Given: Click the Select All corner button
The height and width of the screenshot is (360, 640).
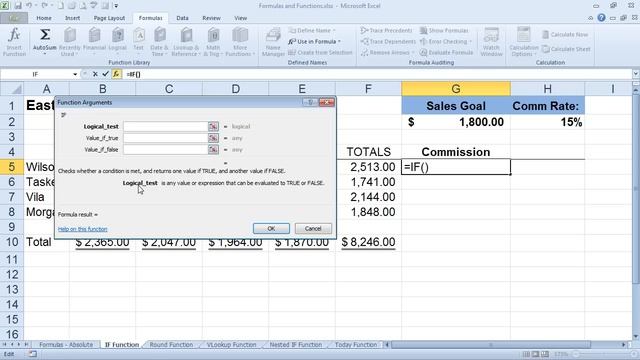Looking at the screenshot, I should [x=12, y=89].
